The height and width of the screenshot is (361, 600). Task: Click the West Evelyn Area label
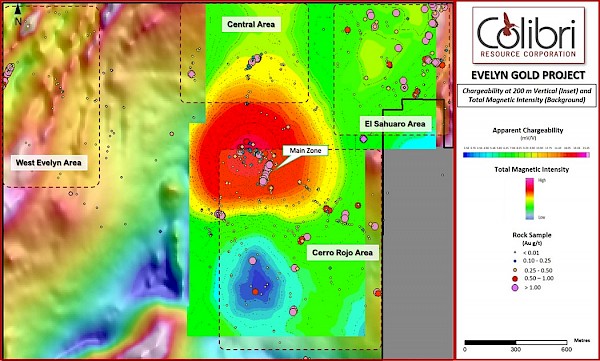49,163
